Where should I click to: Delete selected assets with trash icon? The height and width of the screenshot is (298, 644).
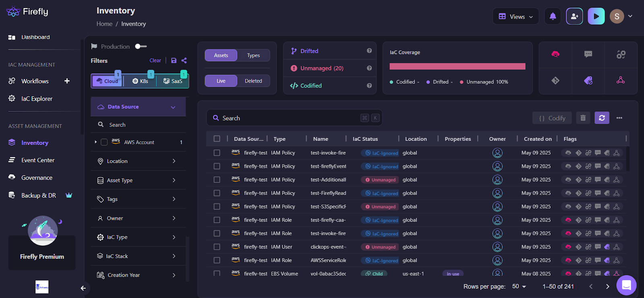point(583,118)
